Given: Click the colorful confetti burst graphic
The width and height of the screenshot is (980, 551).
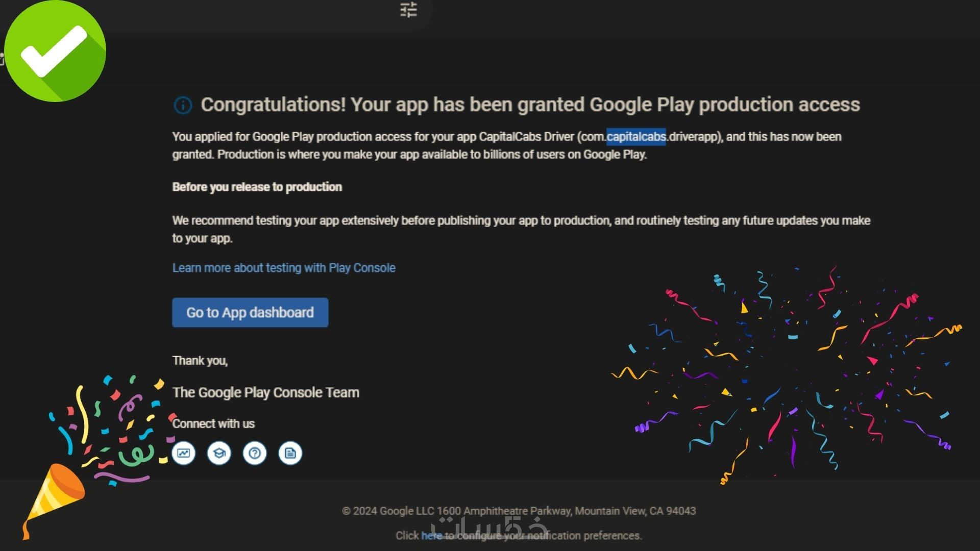Looking at the screenshot, I should pos(786,372).
